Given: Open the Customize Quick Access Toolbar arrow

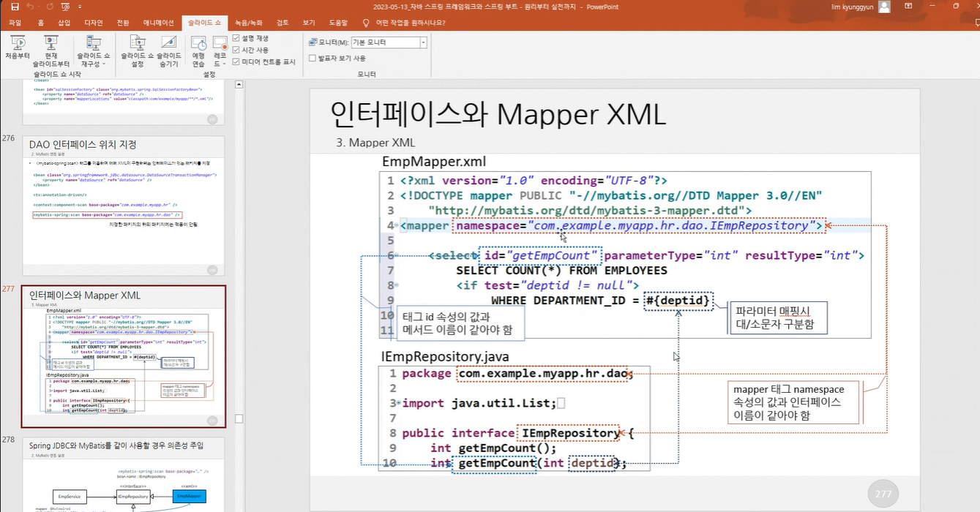Looking at the screenshot, I should pos(79,7).
